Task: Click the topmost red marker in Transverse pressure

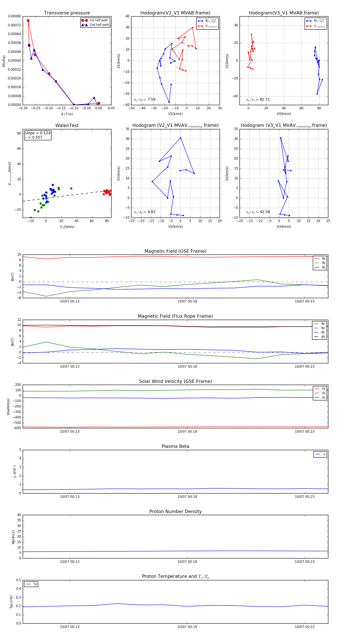Action: pos(28,21)
